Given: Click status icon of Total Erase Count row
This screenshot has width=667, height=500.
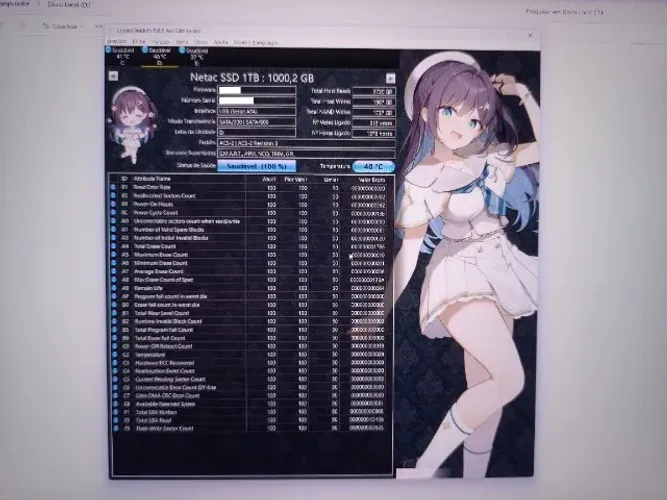Looking at the screenshot, I should pyautogui.click(x=114, y=246).
